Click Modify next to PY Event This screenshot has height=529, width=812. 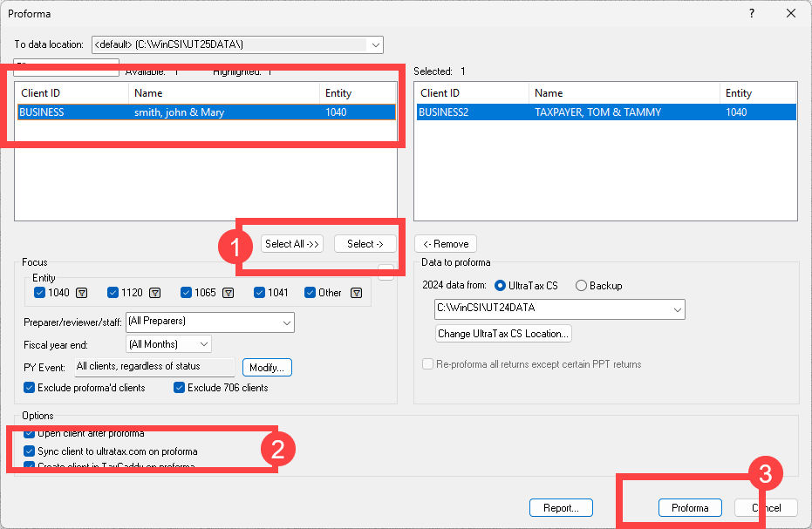point(266,367)
